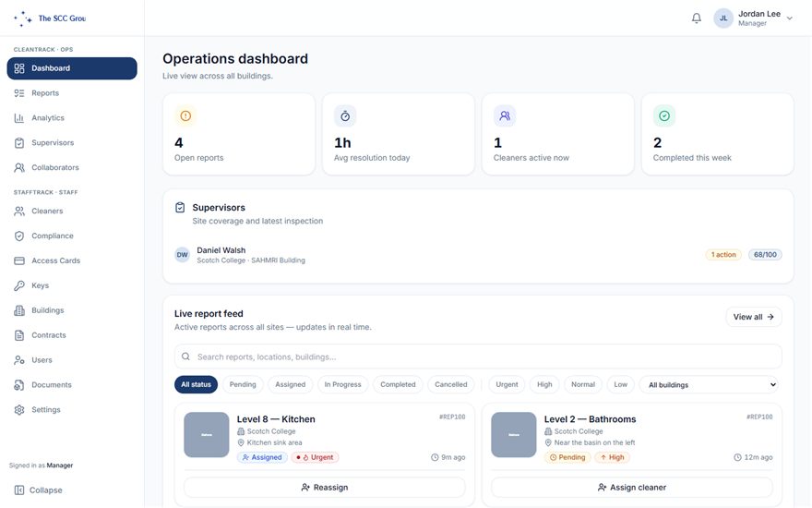Image resolution: width=812 pixels, height=508 pixels.
Task: Select the Dashboard grid icon
Action: point(19,68)
